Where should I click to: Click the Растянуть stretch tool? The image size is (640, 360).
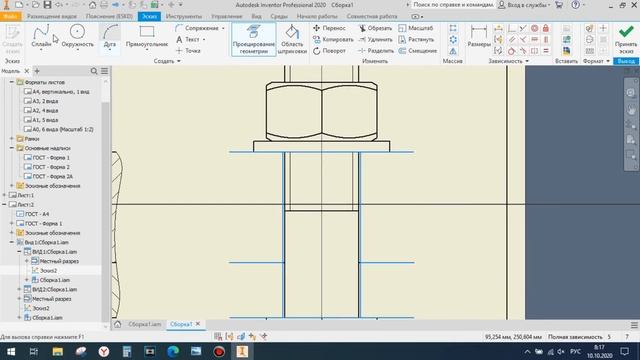(416, 40)
